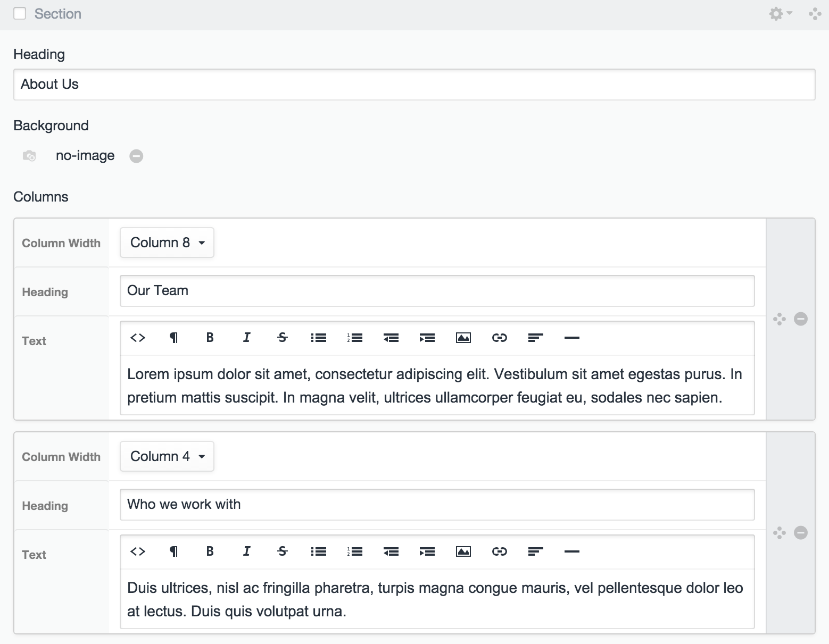
Task: Apply strikethrough in Who we work with editor
Action: 283,551
